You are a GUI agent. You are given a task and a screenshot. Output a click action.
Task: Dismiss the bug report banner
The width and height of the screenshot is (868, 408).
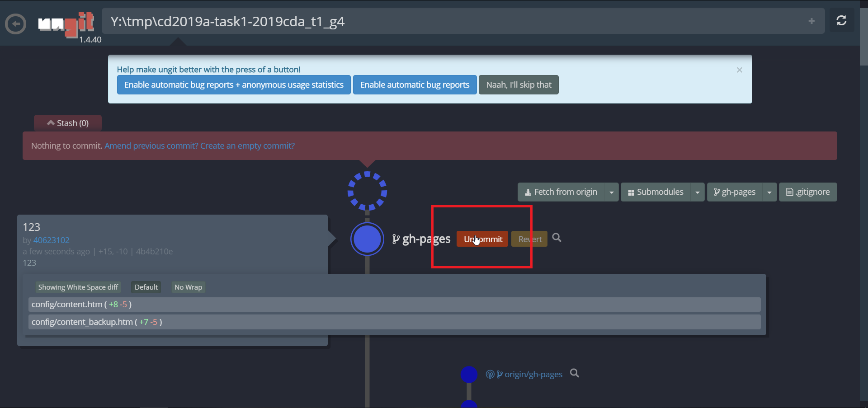click(739, 70)
